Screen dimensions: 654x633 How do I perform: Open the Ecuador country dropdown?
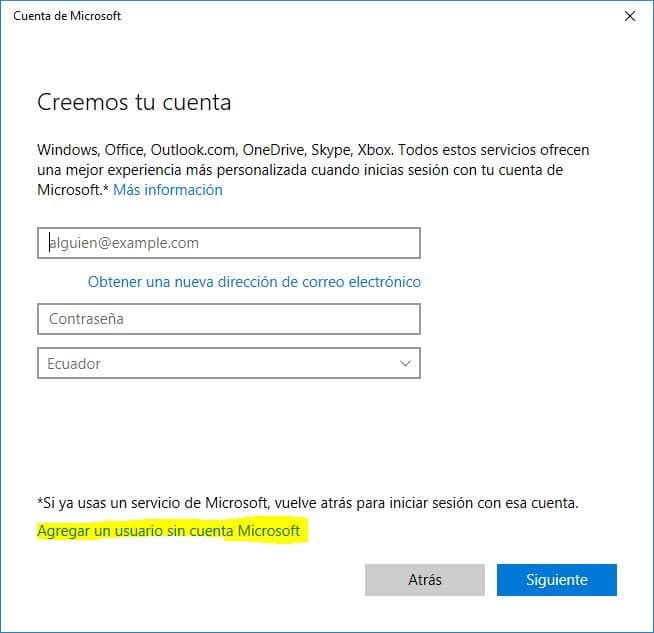pyautogui.click(x=229, y=363)
